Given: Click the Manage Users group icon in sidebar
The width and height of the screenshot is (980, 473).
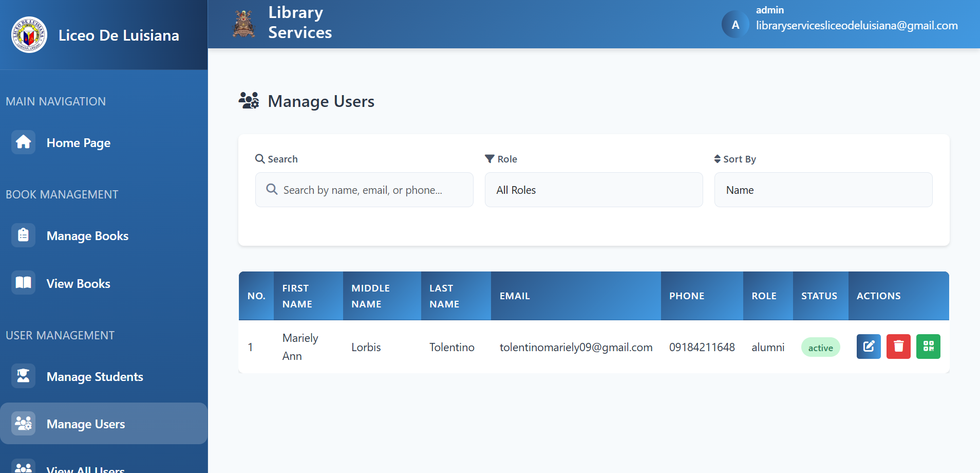Looking at the screenshot, I should click(23, 423).
